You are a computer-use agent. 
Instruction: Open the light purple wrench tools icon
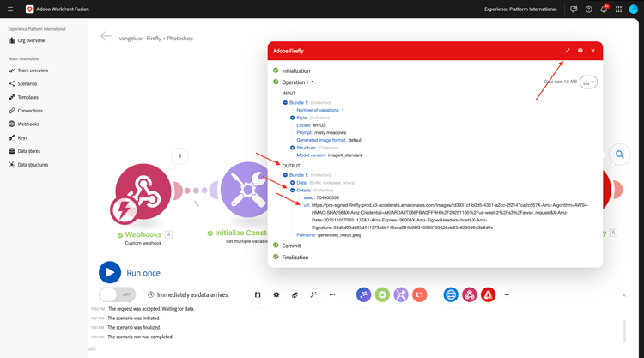point(401,294)
